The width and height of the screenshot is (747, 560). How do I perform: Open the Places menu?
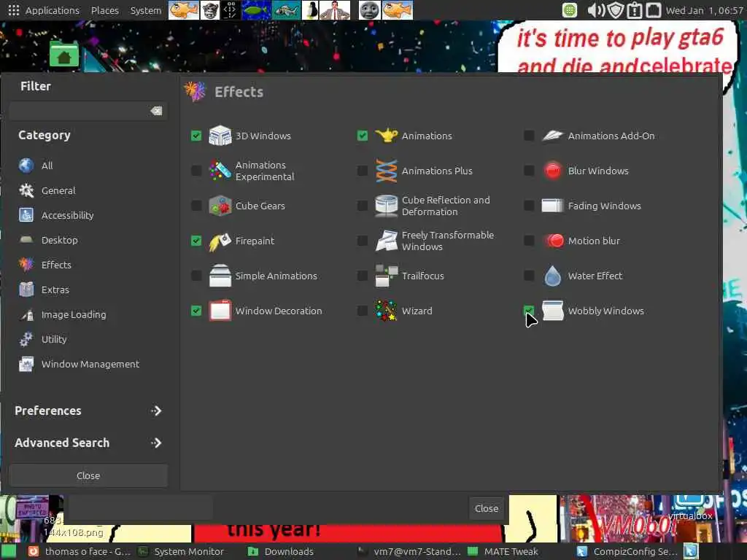pos(105,10)
